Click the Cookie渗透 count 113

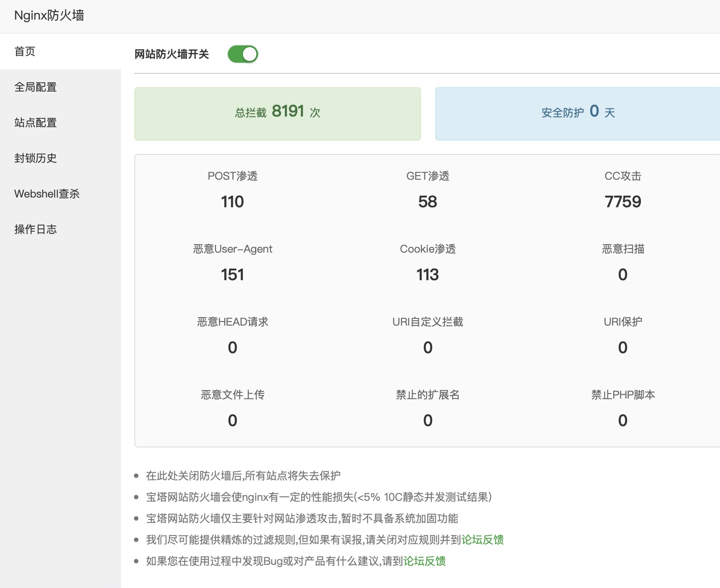428,275
